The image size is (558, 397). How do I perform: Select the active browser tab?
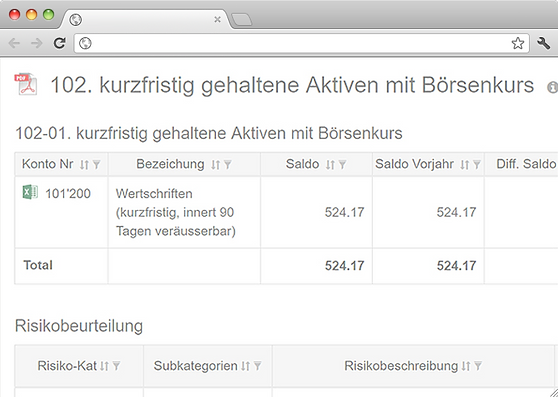[146, 20]
